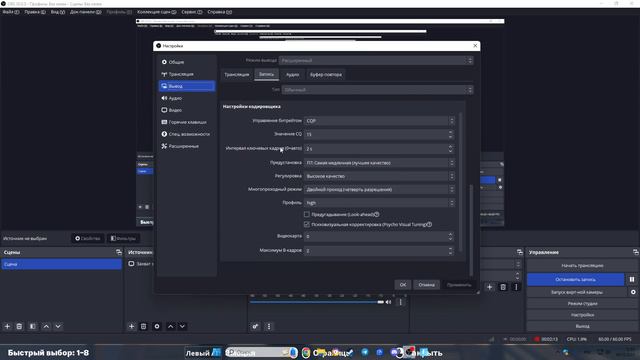
Task: Undock the Управление panel
Action: (636, 252)
